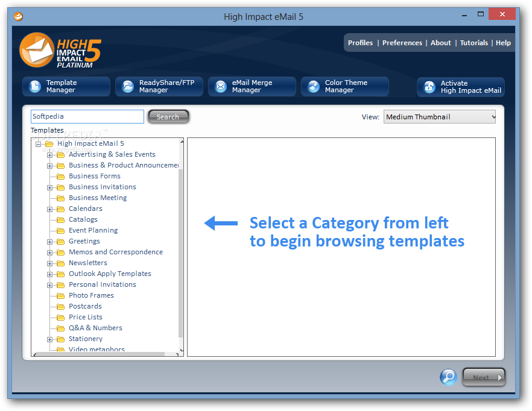532x411 pixels.
Task: Click the ReadyShare/FTP Manager folder icon
Action: (x=128, y=86)
